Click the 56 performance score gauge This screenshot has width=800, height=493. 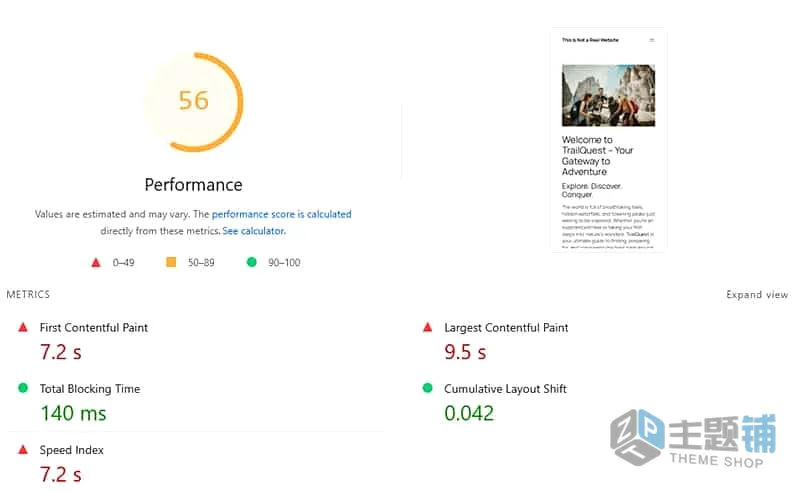tap(194, 102)
